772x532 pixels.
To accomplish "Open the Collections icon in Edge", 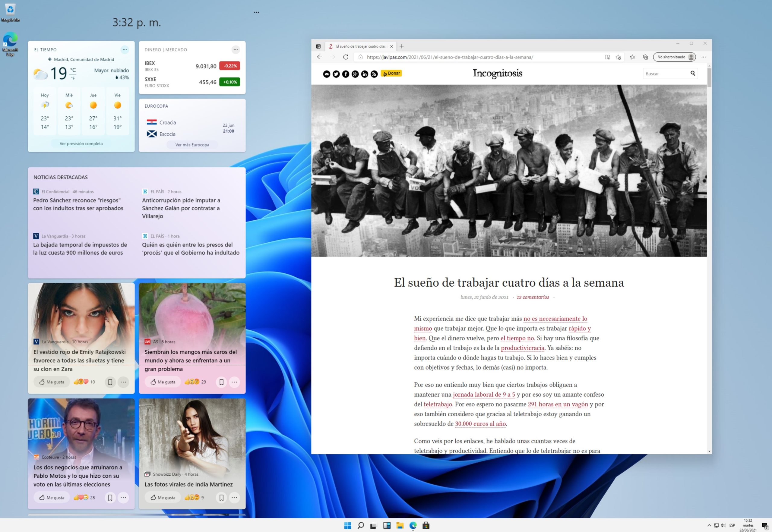I will [x=645, y=57].
